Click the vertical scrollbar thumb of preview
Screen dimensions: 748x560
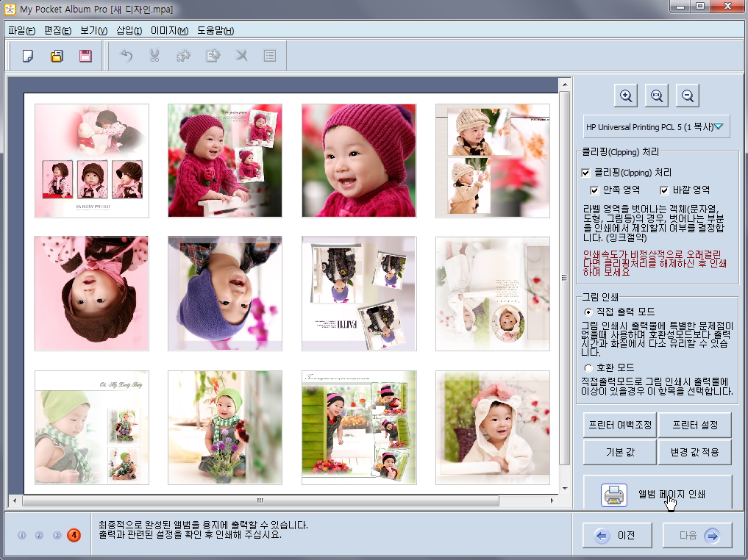[x=564, y=278]
